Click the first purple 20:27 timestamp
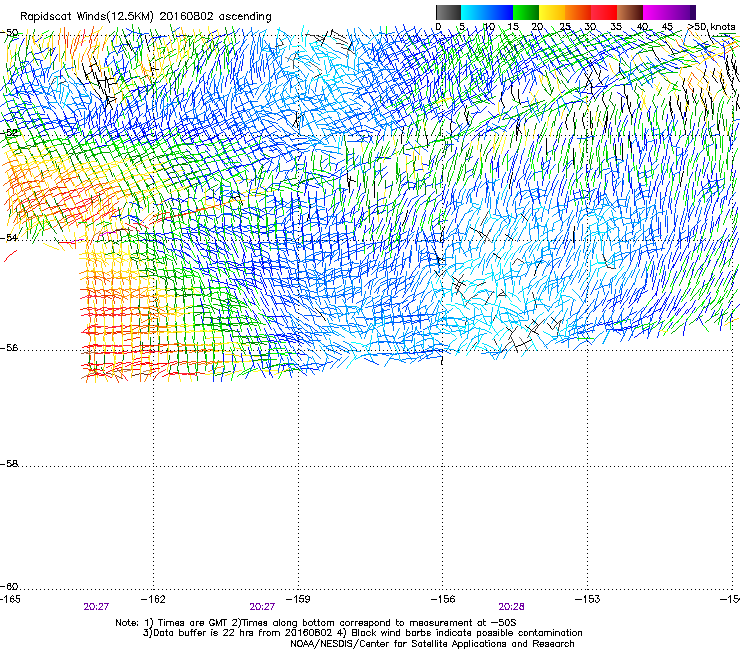 [x=96, y=607]
